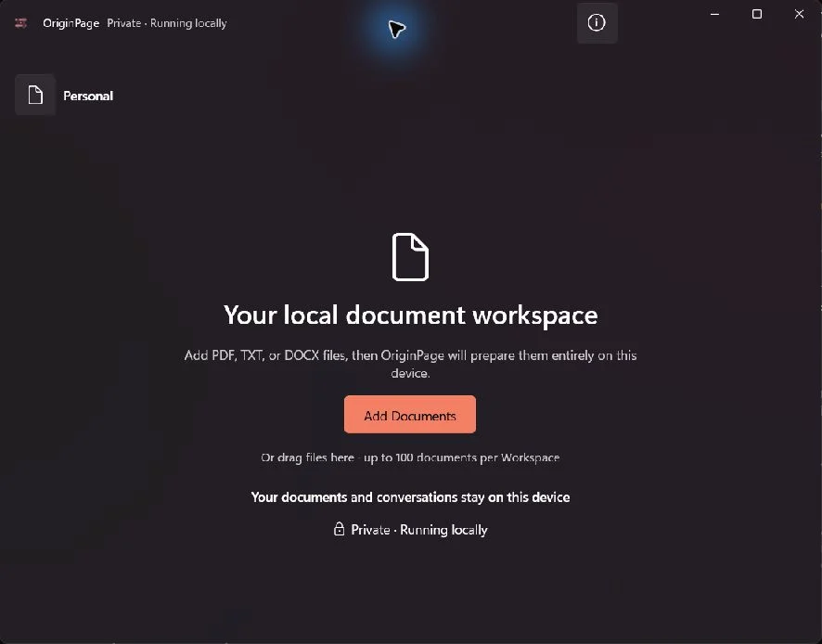Click the large document icon in center
822x644 pixels.
point(410,257)
